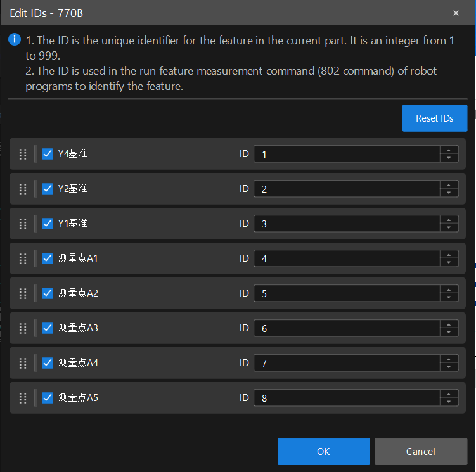476x472 pixels.
Task: Decrease the ID value for 测量点A4
Action: click(449, 367)
